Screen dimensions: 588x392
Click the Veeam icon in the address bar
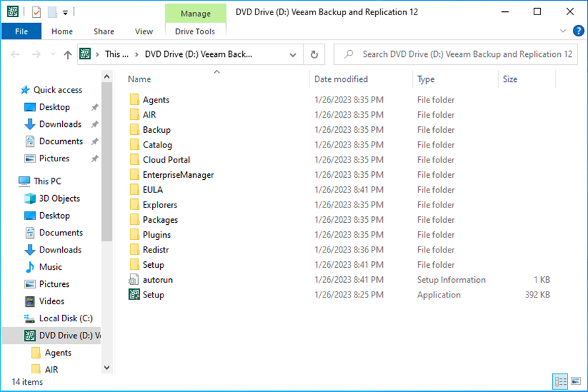pos(85,54)
